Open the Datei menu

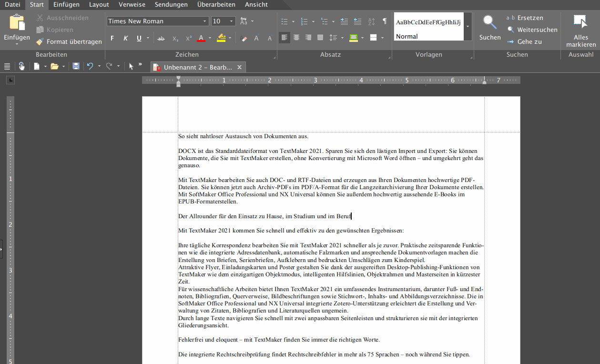(12, 5)
